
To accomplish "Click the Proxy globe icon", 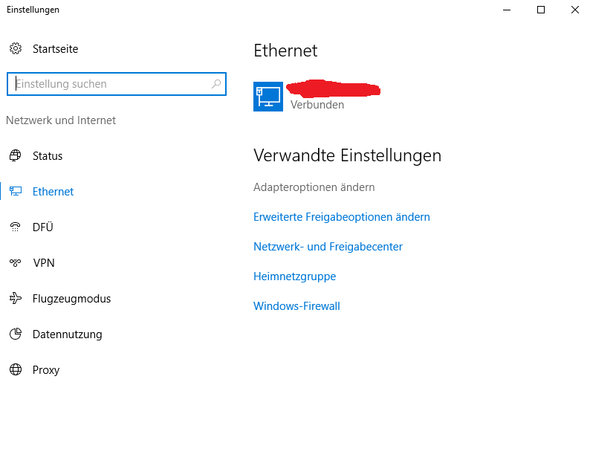I will (15, 370).
